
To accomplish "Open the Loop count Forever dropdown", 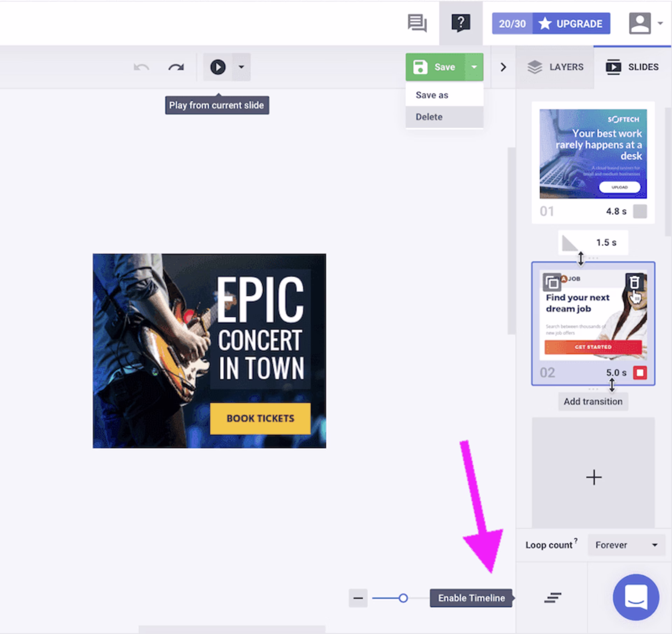I will pos(626,545).
